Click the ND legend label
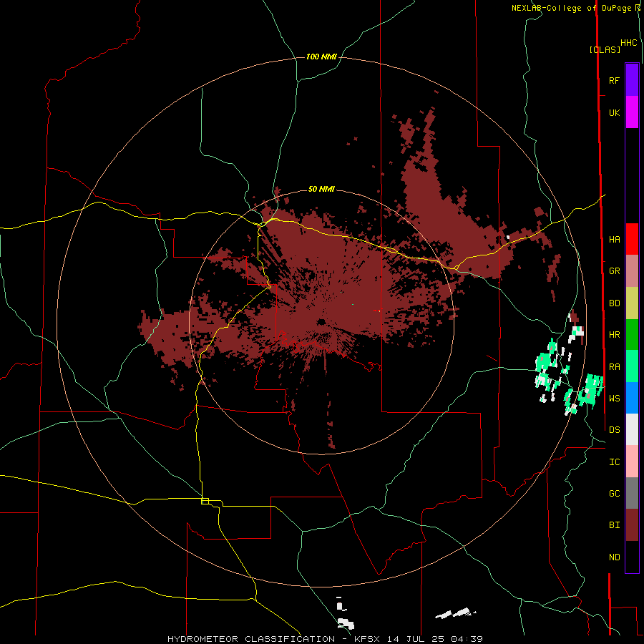 coord(614,557)
